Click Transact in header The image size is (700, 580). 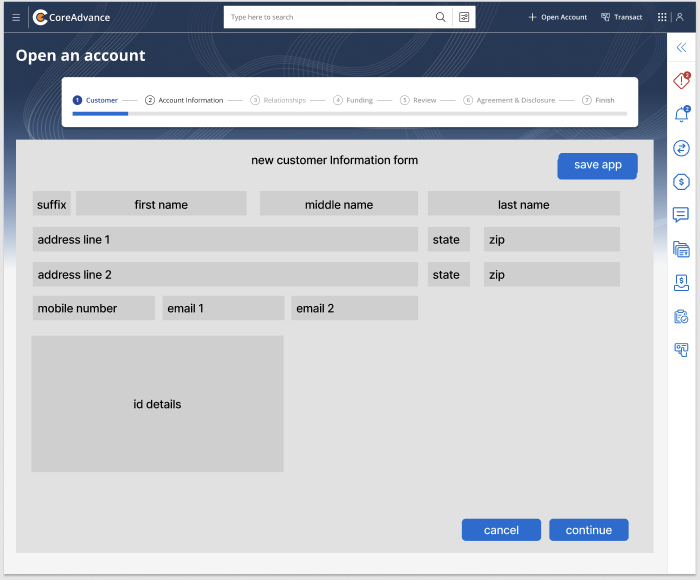pyautogui.click(x=621, y=17)
